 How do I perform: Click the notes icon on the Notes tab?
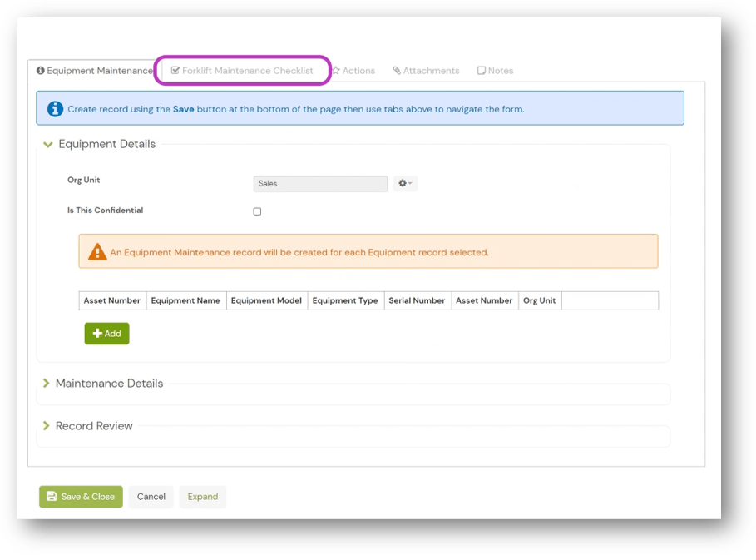(x=481, y=71)
